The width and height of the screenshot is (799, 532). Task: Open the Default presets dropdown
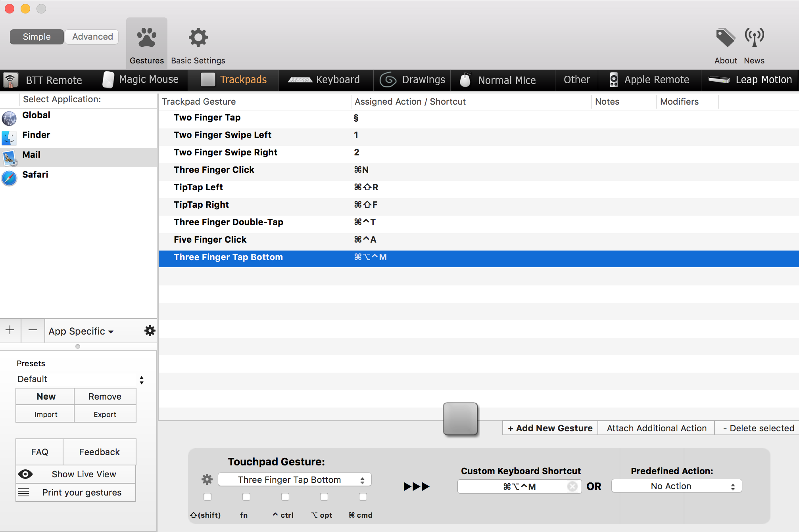tap(80, 379)
